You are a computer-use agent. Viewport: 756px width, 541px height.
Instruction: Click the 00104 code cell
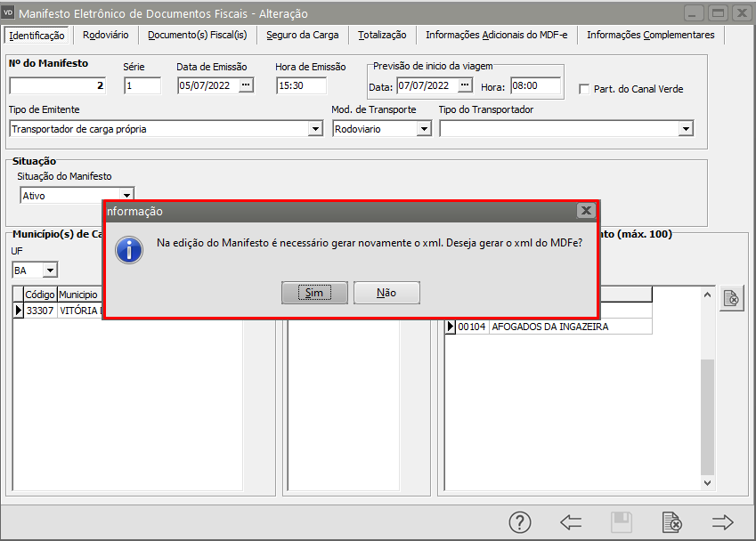[x=472, y=327]
